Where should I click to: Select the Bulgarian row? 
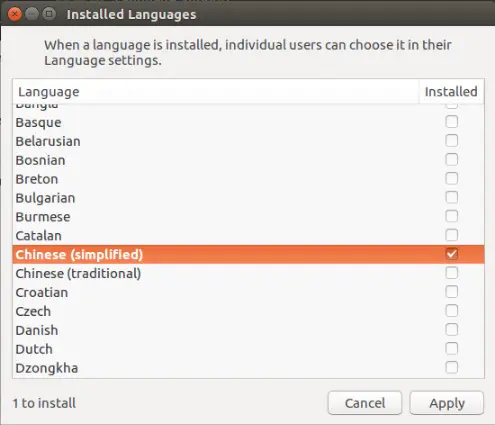point(248,198)
